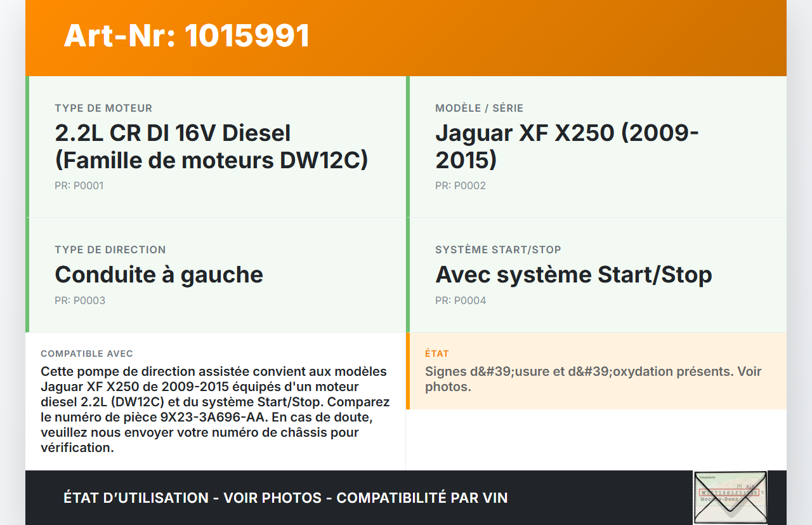Viewport: 812px width, 525px height.
Task: Click the "Conduite à gauche" value
Action: pos(159,274)
